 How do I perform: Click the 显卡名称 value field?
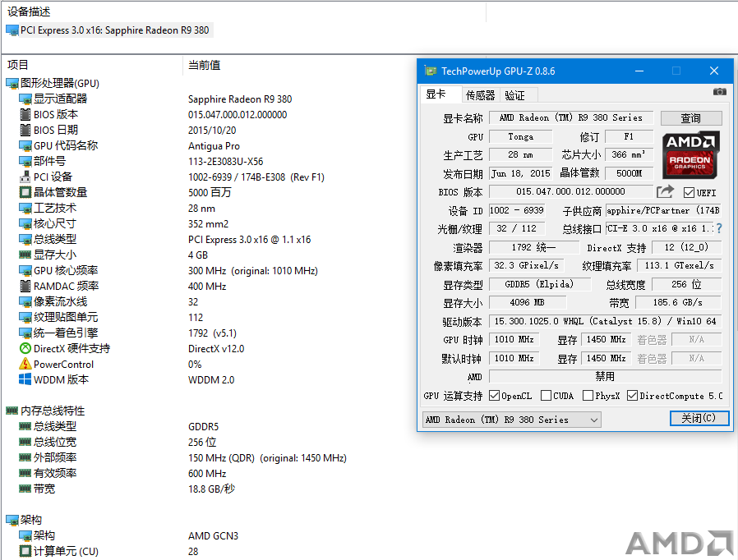tap(571, 117)
